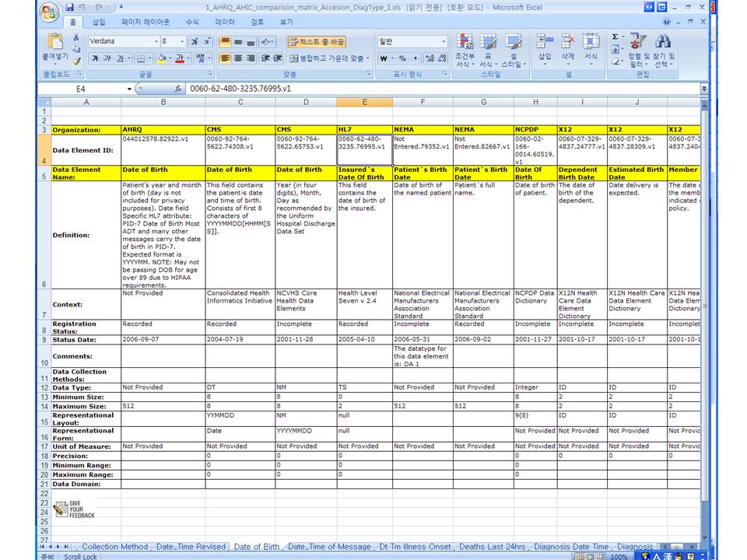Screen dimensions: 747x560
Task: Open the Deaths Last 24hrs sheet tab
Action: click(x=492, y=547)
